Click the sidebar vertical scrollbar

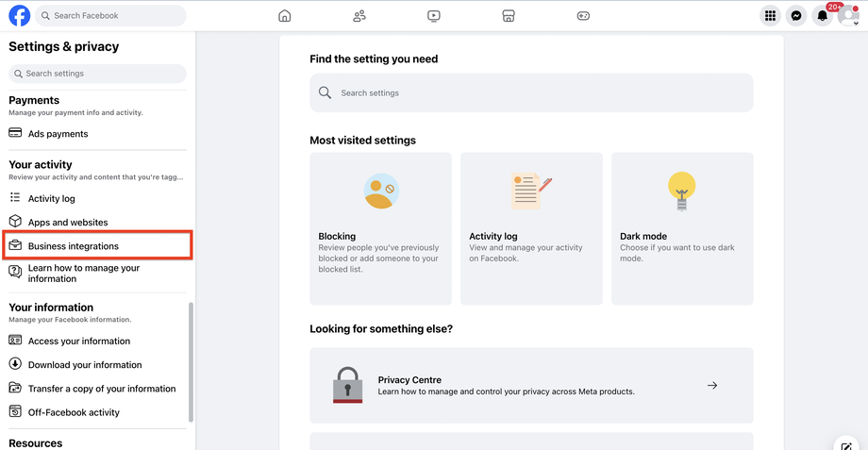pyautogui.click(x=192, y=361)
